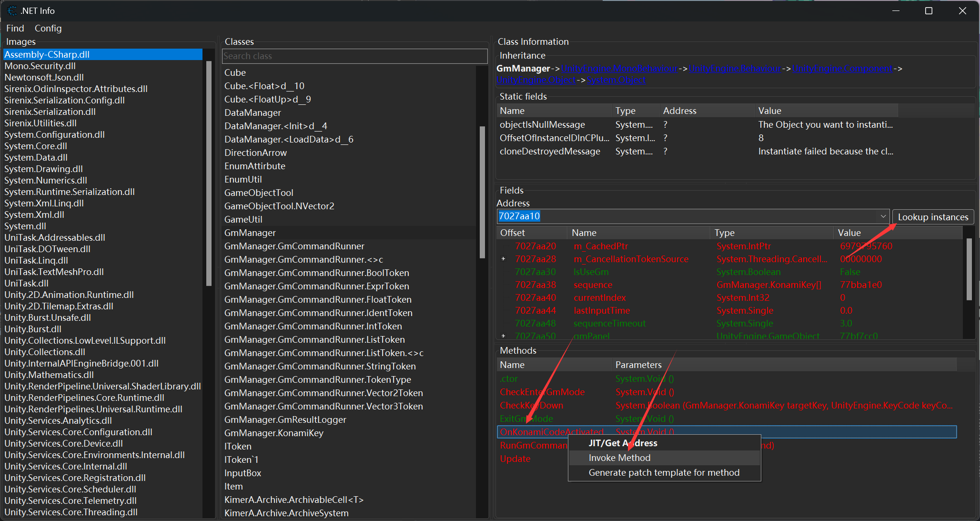Select the DataManager class
Viewport: 980px width, 521px height.
pyautogui.click(x=253, y=112)
